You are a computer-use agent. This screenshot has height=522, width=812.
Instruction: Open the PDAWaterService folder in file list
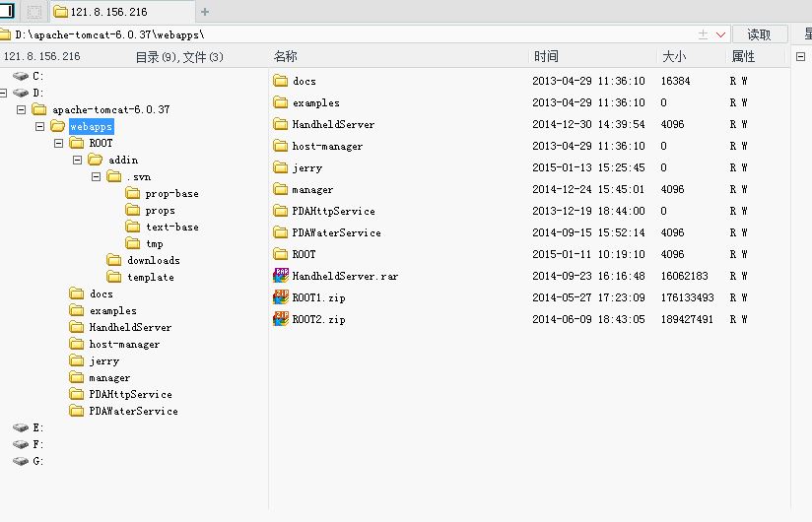coord(336,232)
